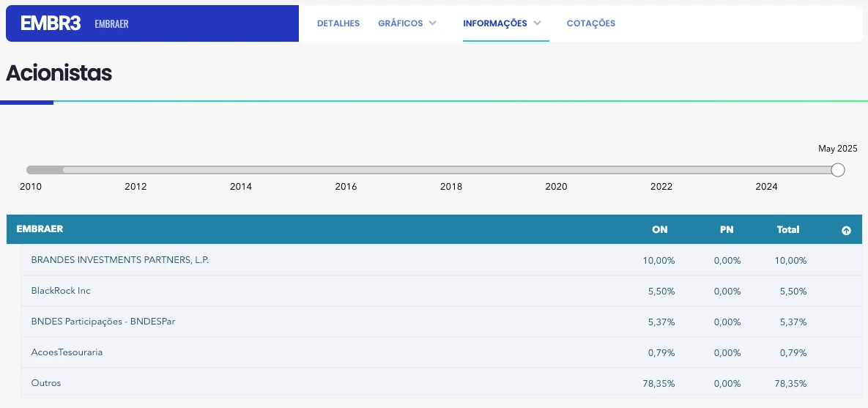Click the 78,35% ON value for Outros

tap(659, 383)
